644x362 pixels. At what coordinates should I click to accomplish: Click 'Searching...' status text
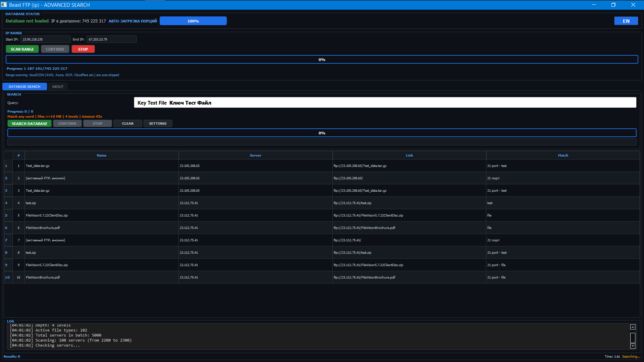point(631,356)
